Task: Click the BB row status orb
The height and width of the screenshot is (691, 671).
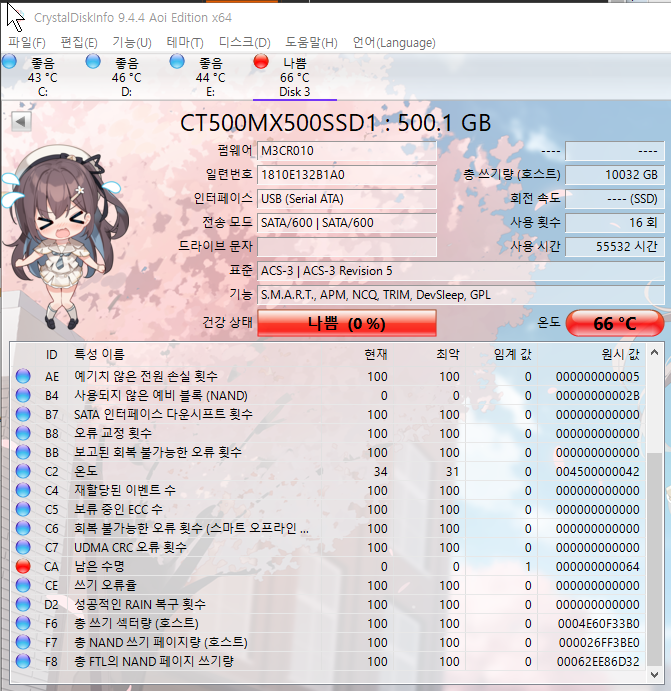Action: 23,452
